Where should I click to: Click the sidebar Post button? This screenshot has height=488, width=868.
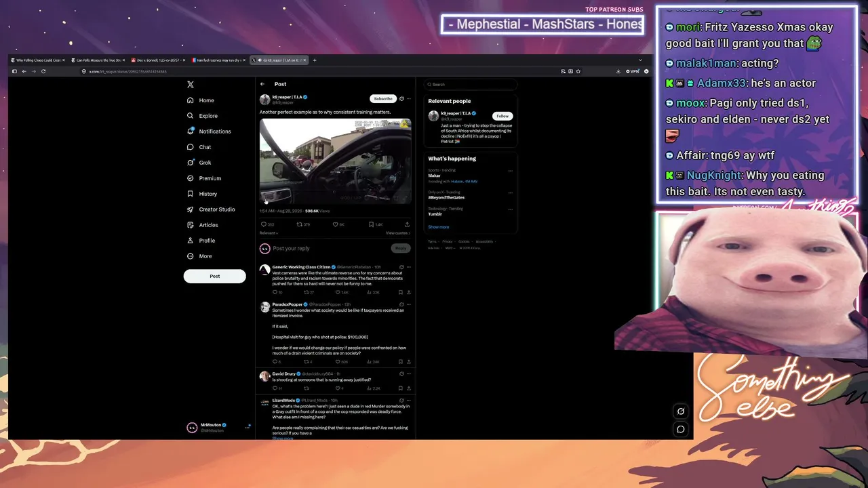[214, 276]
